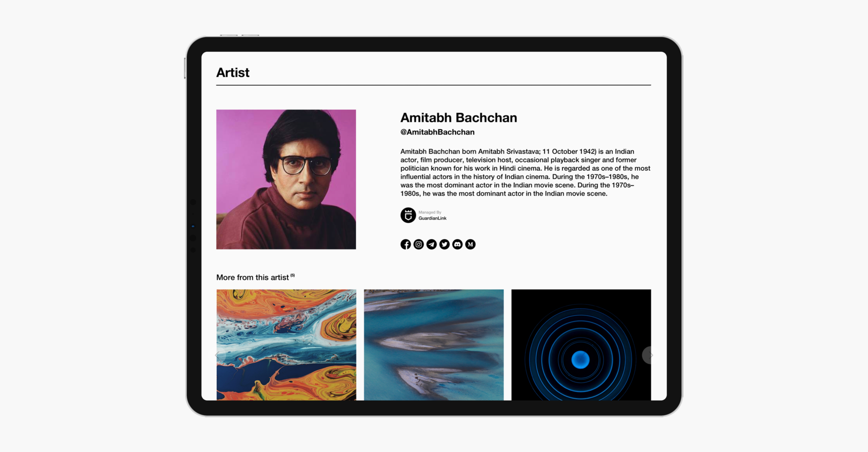Open the blue concentric circles artwork
Image resolution: width=868 pixels, height=452 pixels.
click(x=581, y=345)
